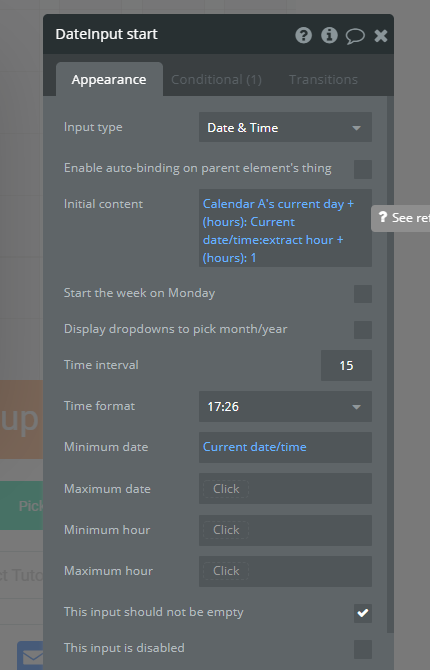Click the mail envelope icon at bottom left
This screenshot has width=430, height=670.
coord(32,656)
